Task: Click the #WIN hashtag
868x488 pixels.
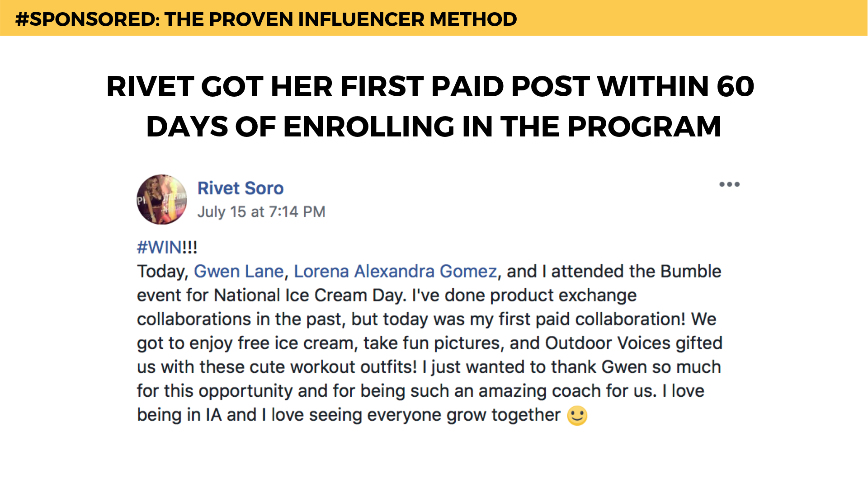Action: coord(159,247)
